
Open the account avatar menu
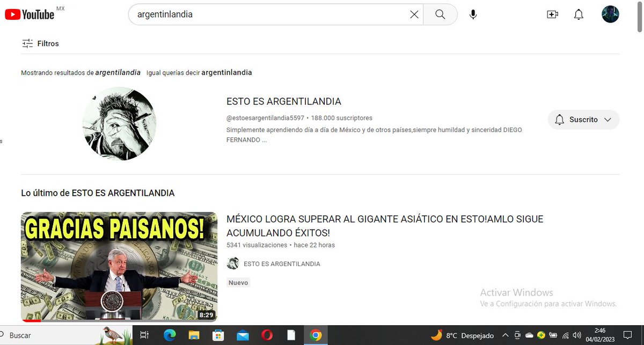[610, 14]
